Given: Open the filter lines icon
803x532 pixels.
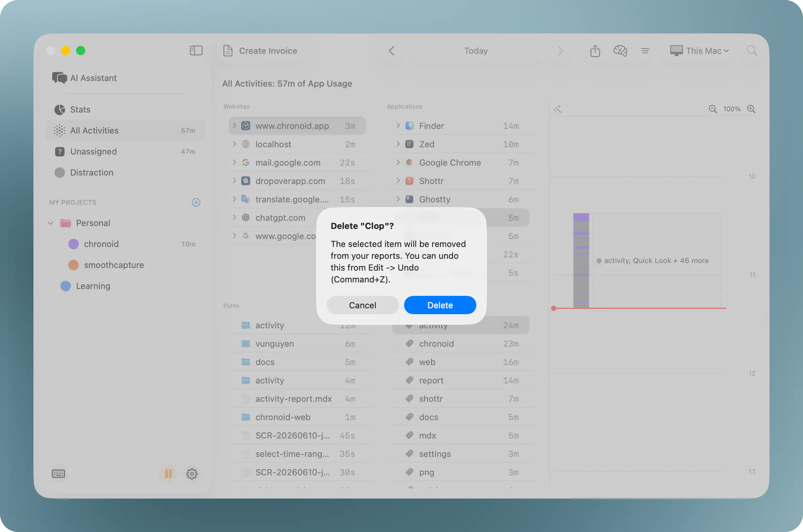Looking at the screenshot, I should point(645,51).
